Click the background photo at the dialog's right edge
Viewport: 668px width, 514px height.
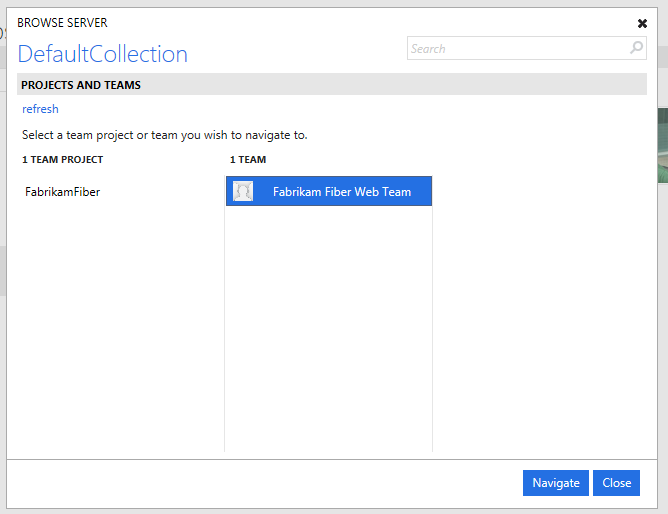click(662, 145)
